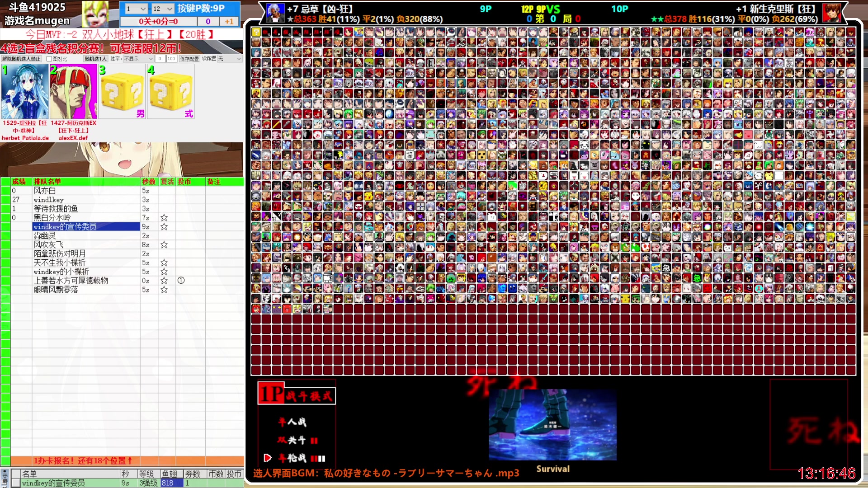This screenshot has height=488, width=868.
Task: Click the streamer avatar beside 游戏名mugen
Action: click(x=95, y=14)
